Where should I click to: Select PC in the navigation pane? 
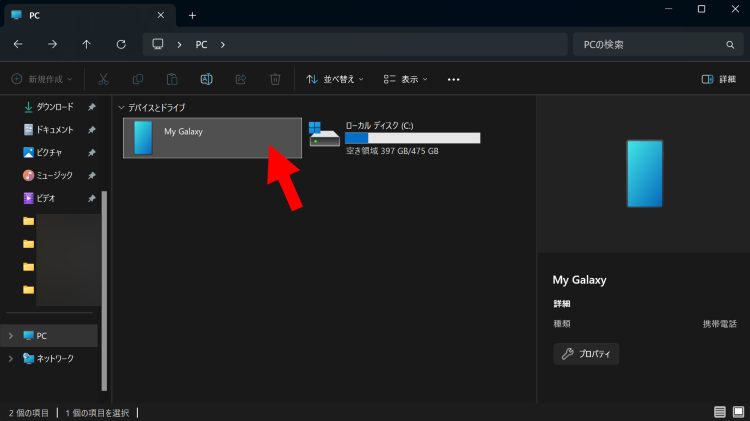point(50,336)
